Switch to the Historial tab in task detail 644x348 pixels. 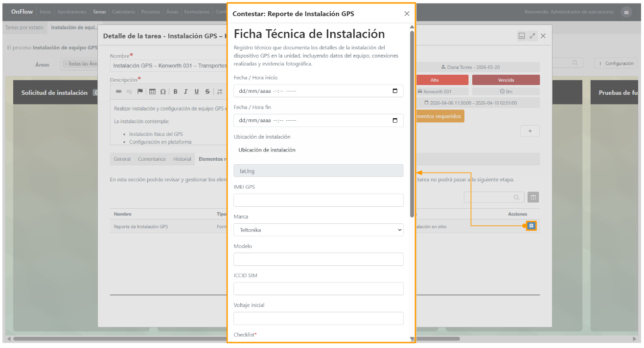pos(182,159)
